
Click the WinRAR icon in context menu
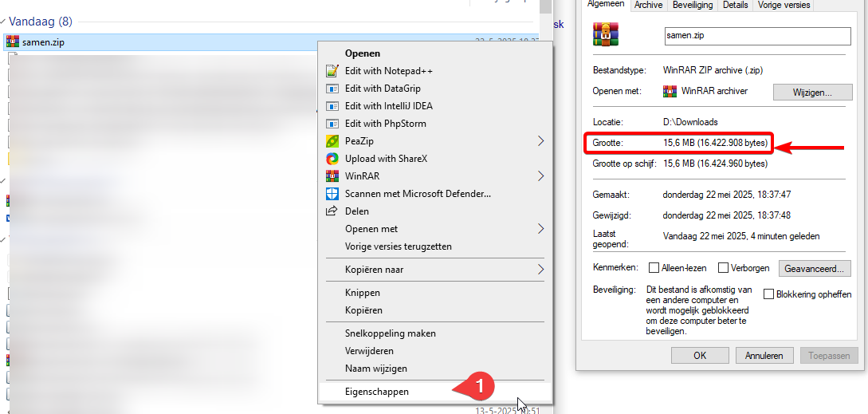tap(332, 176)
